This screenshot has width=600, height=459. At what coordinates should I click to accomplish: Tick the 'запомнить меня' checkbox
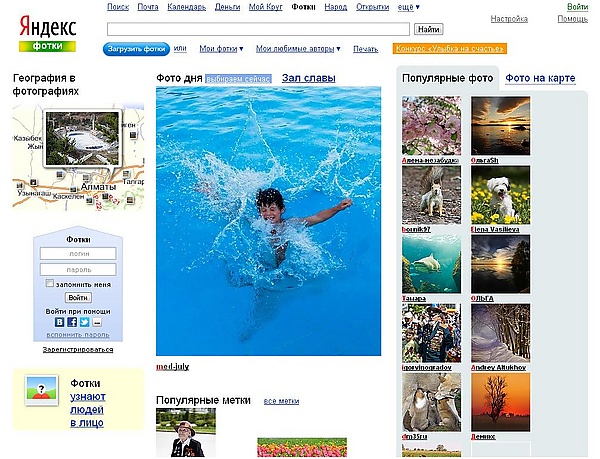click(49, 283)
